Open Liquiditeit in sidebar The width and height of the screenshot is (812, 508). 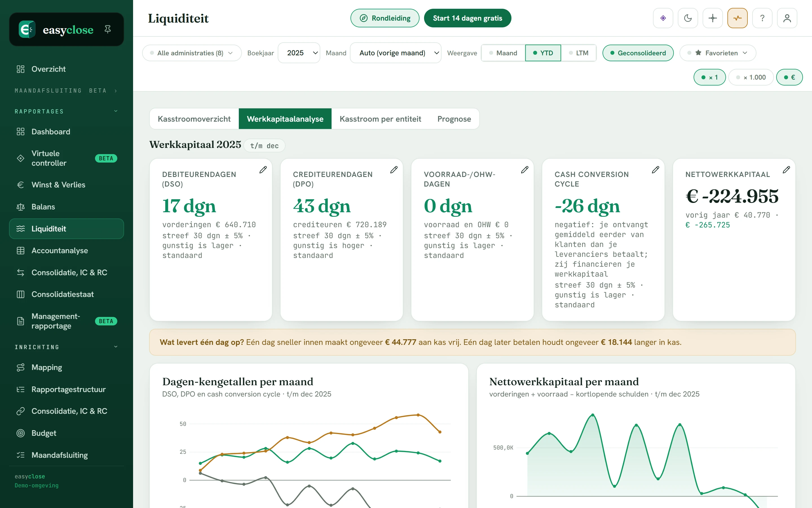point(67,229)
